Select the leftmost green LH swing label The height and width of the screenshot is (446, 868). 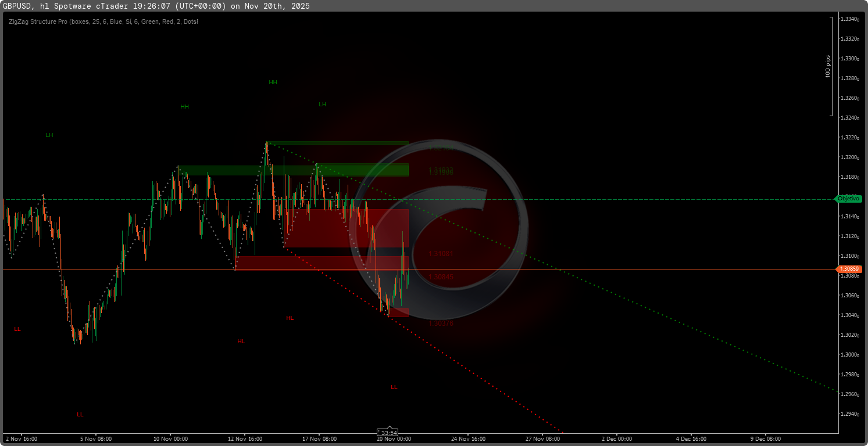49,135
